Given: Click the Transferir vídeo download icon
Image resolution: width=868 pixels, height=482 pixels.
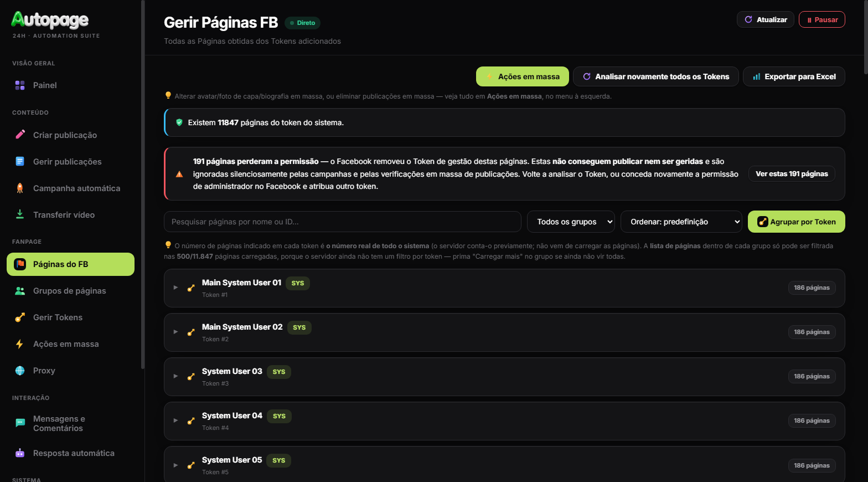Looking at the screenshot, I should [20, 214].
